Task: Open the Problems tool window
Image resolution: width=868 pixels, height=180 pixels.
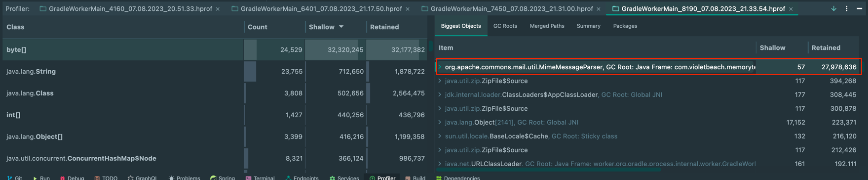Action: pyautogui.click(x=184, y=178)
